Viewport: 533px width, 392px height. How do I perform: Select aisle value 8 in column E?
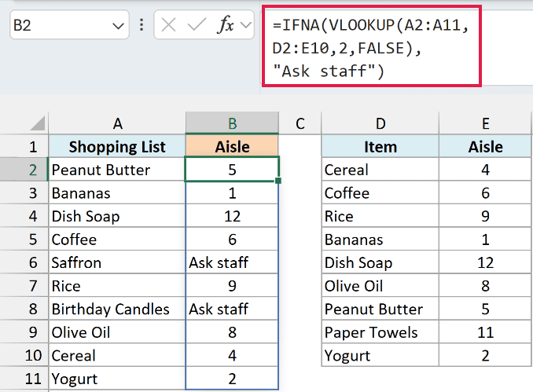coord(485,286)
